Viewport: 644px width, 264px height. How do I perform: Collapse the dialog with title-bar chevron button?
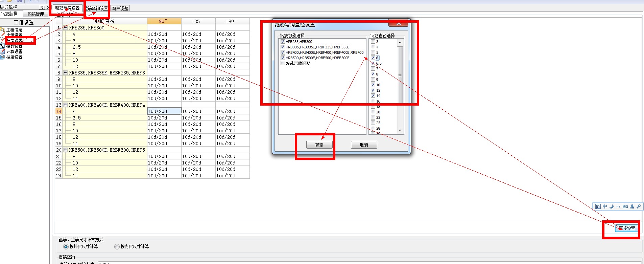[x=399, y=23]
